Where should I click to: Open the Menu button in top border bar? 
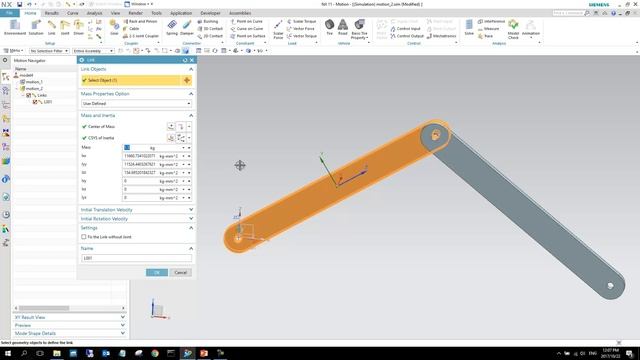(x=13, y=51)
